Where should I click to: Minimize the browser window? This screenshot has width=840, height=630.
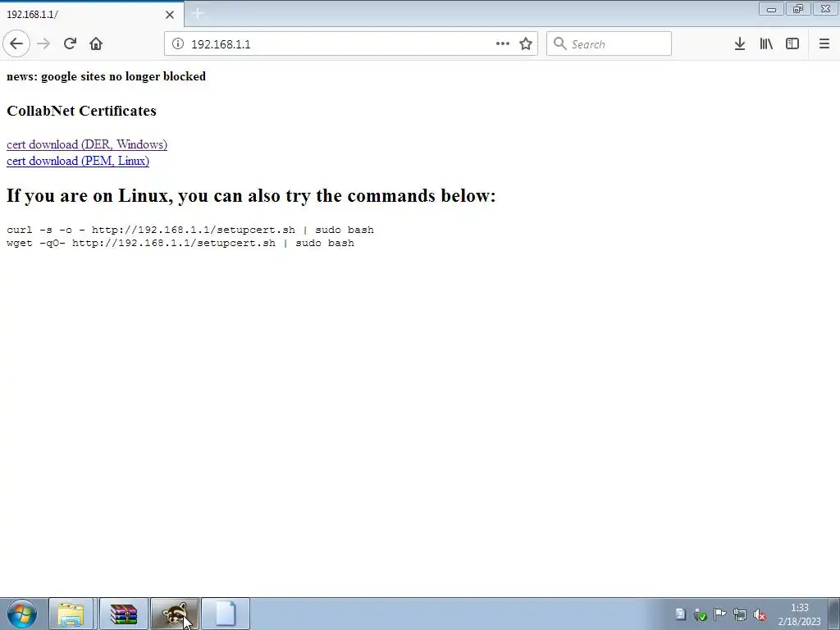pyautogui.click(x=771, y=9)
